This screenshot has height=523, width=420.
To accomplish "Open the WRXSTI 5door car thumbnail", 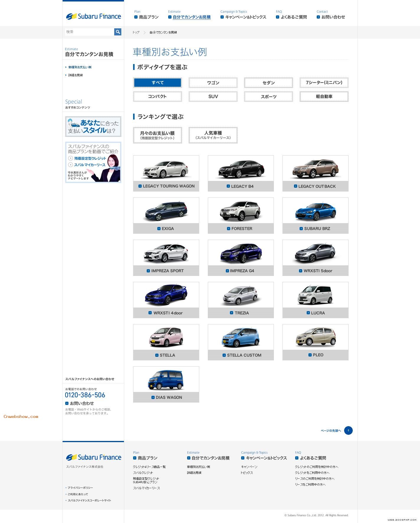I will pyautogui.click(x=316, y=258).
